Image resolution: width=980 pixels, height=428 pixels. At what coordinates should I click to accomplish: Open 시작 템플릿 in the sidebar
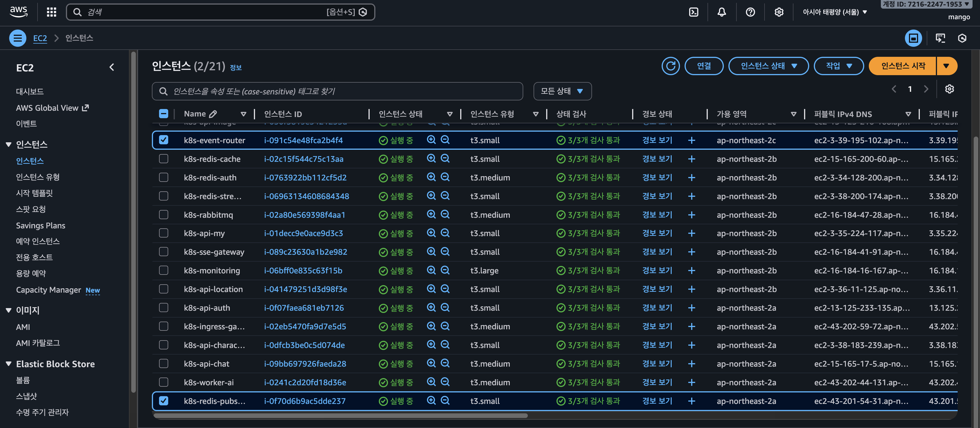34,193
